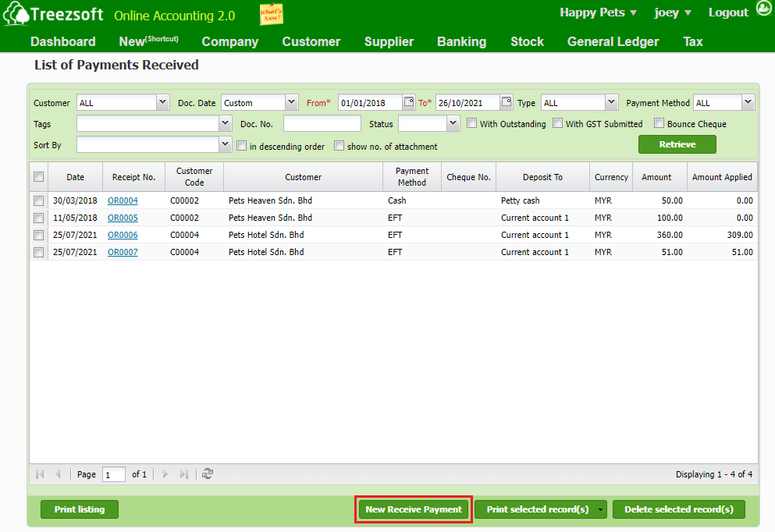
Task: Enable the With Outstanding filter
Action: 471,123
